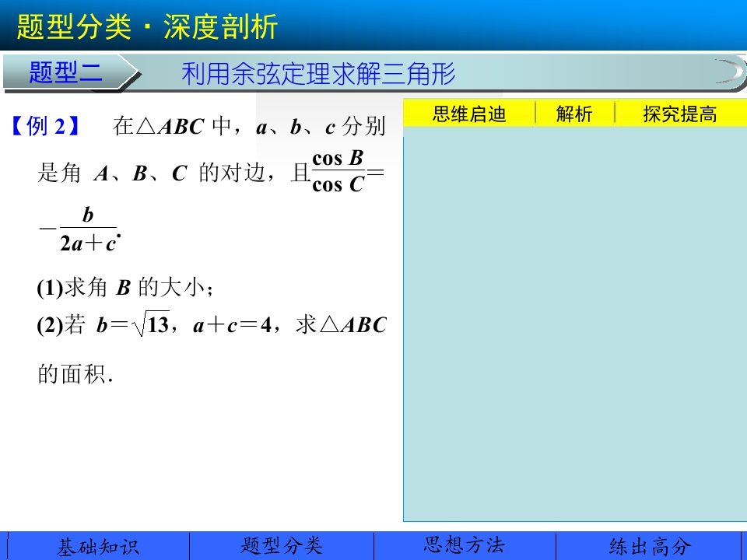Click question (1)求角 B 的大小

(x=124, y=288)
